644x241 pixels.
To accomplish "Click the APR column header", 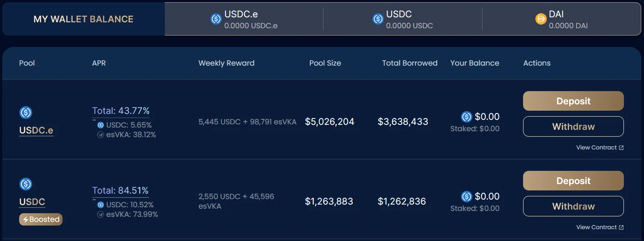I will 99,63.
